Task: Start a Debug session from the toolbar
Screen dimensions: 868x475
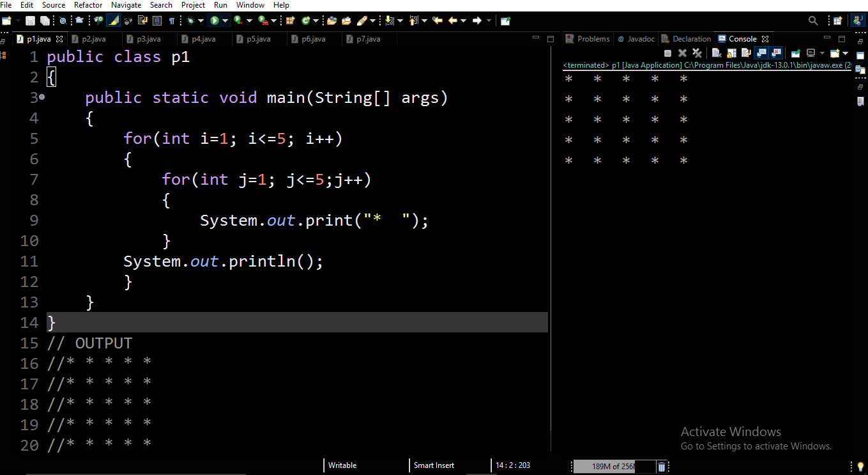Action: pyautogui.click(x=189, y=20)
